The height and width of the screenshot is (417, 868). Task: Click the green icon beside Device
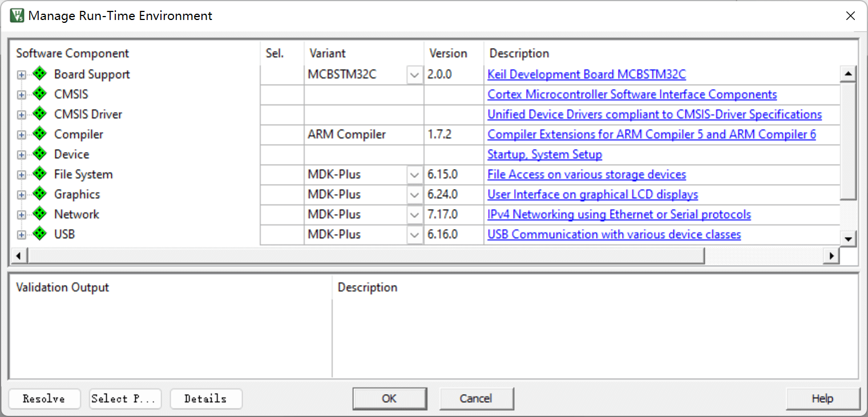(x=39, y=154)
